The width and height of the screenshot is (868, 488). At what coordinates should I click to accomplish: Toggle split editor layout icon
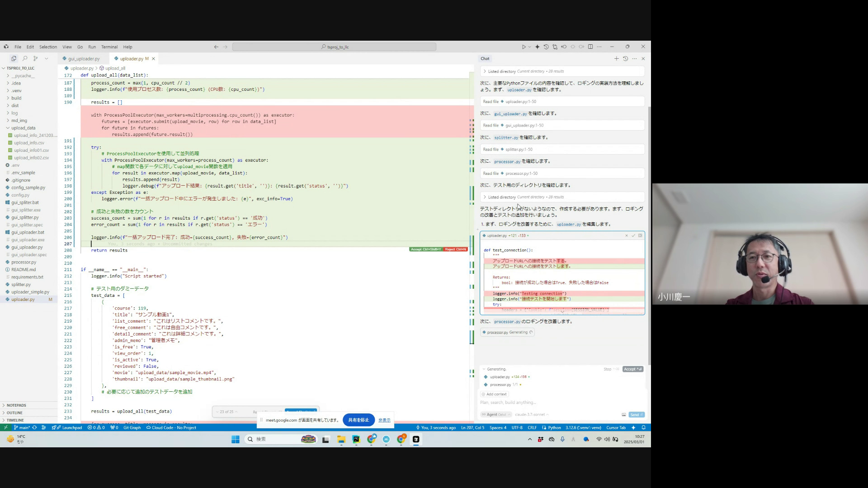590,47
